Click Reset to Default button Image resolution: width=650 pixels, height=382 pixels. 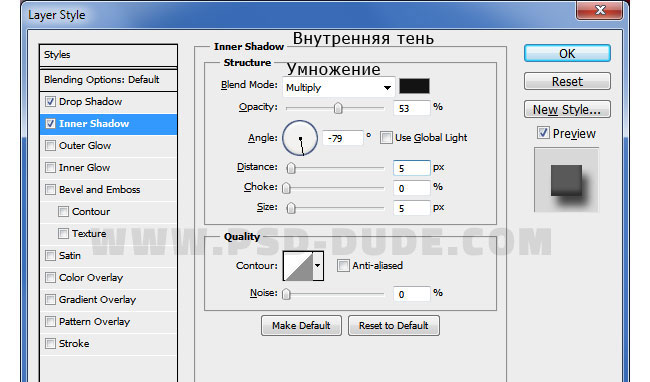click(x=394, y=326)
